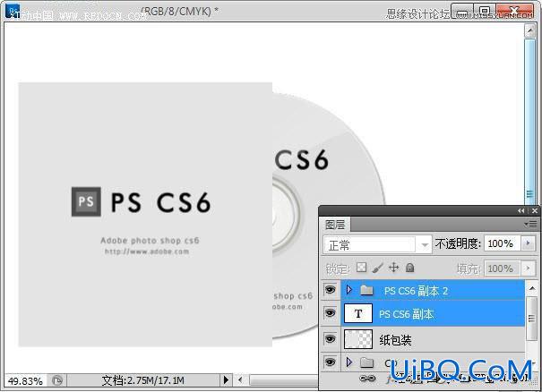Toggle lock all padlock icon
Image resolution: width=542 pixels, height=392 pixels.
click(x=409, y=268)
